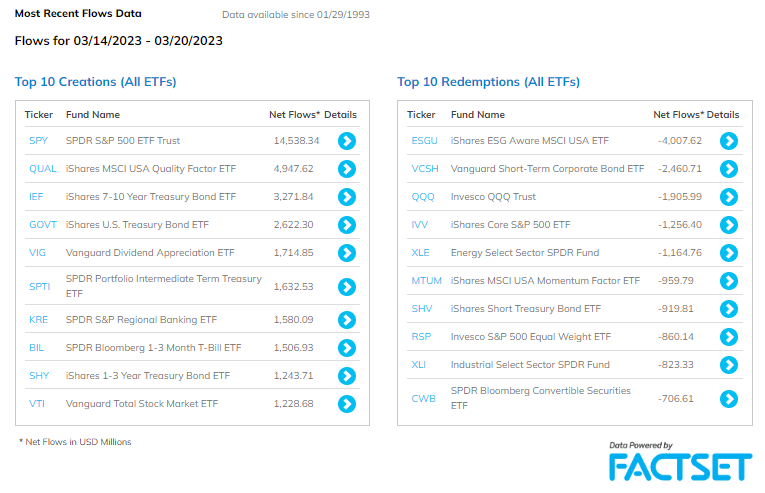Click Invesco QQQ Trust fund name
The image size is (765, 493).
tap(493, 197)
